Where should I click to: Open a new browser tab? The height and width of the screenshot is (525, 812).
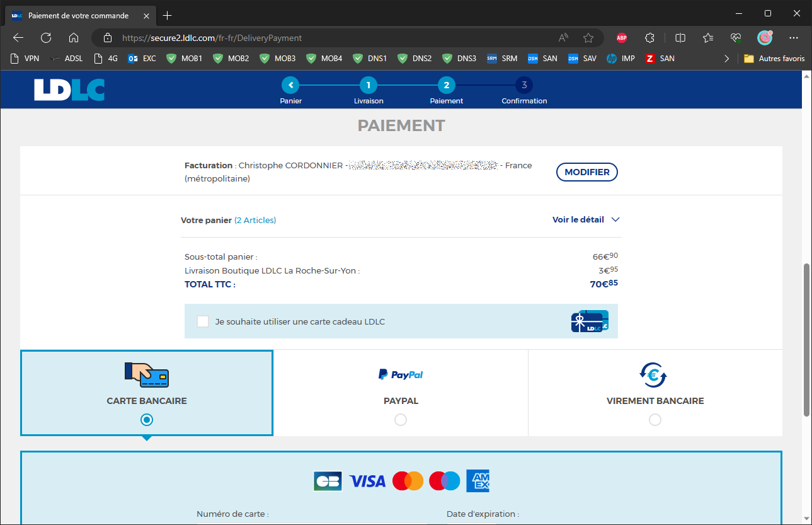click(x=167, y=15)
